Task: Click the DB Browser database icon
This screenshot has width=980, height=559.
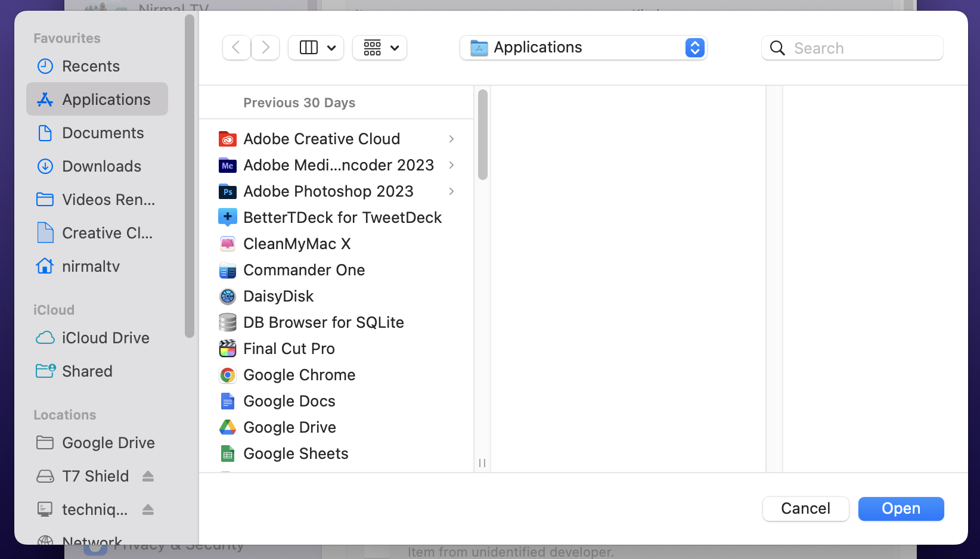Action: (x=228, y=322)
